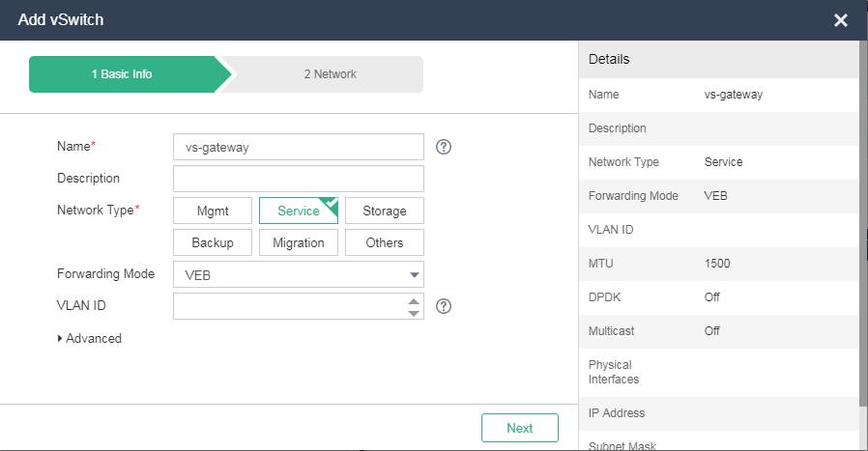Go to step 2 Network
The height and width of the screenshot is (451, 868).
(329, 74)
